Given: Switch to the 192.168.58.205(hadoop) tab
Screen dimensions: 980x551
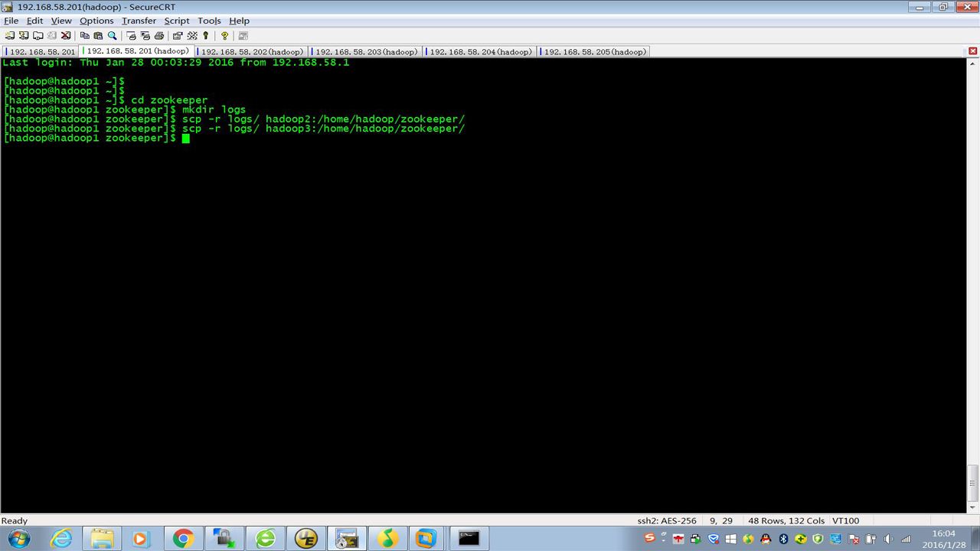Looking at the screenshot, I should point(593,52).
